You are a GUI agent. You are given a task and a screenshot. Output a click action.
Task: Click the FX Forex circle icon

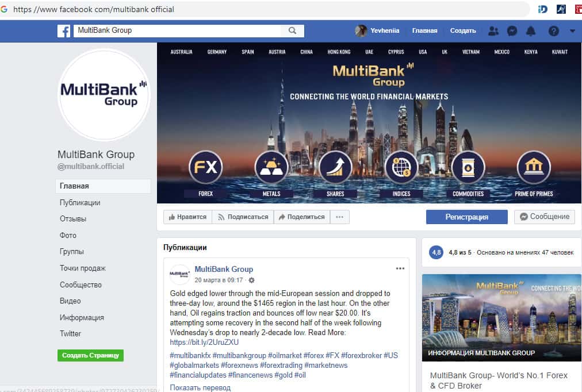205,167
